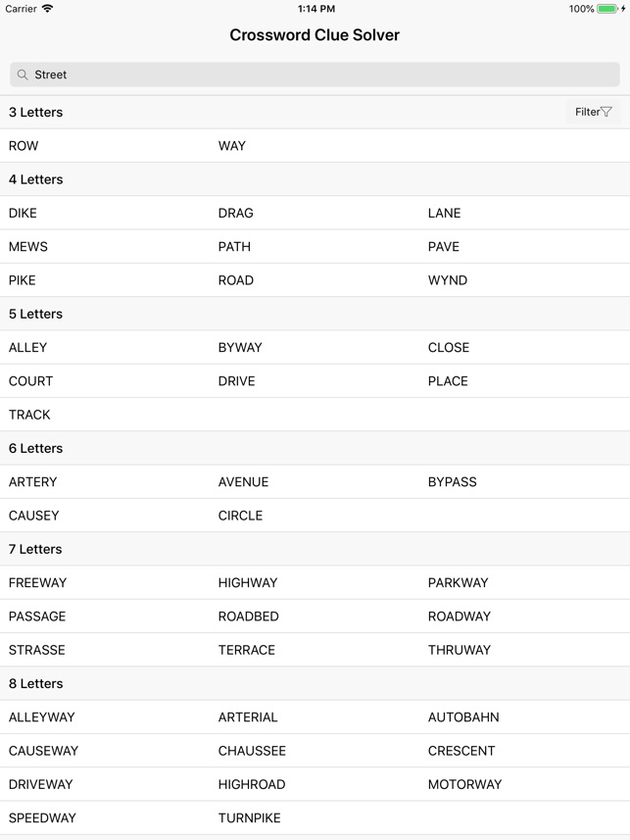Tap the word WYND
Viewport: 630px width, 840px height.
click(448, 280)
